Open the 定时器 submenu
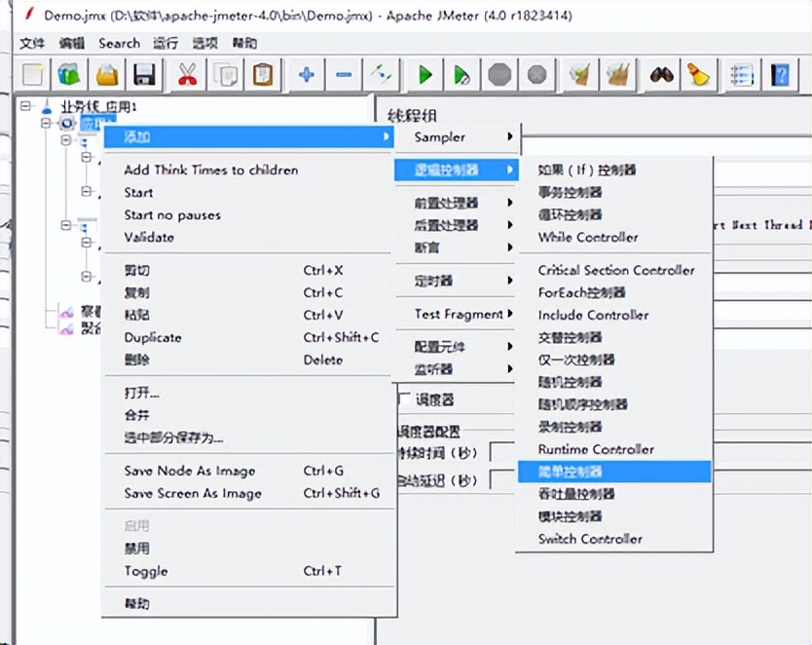Screen dimensions: 812x645 coord(457,281)
